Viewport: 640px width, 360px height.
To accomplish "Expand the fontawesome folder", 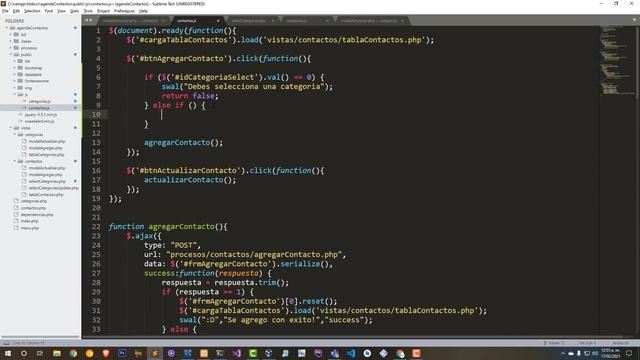I will pos(15,81).
